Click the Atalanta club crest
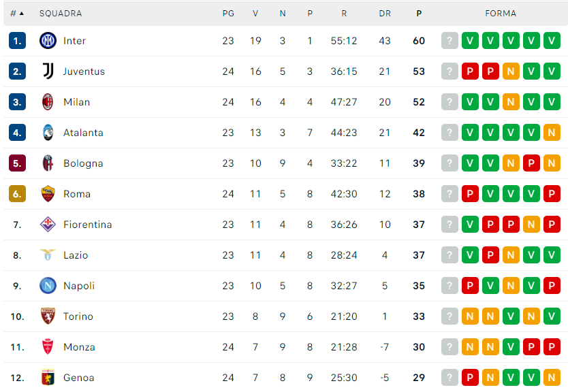568x392 pixels. click(x=48, y=133)
